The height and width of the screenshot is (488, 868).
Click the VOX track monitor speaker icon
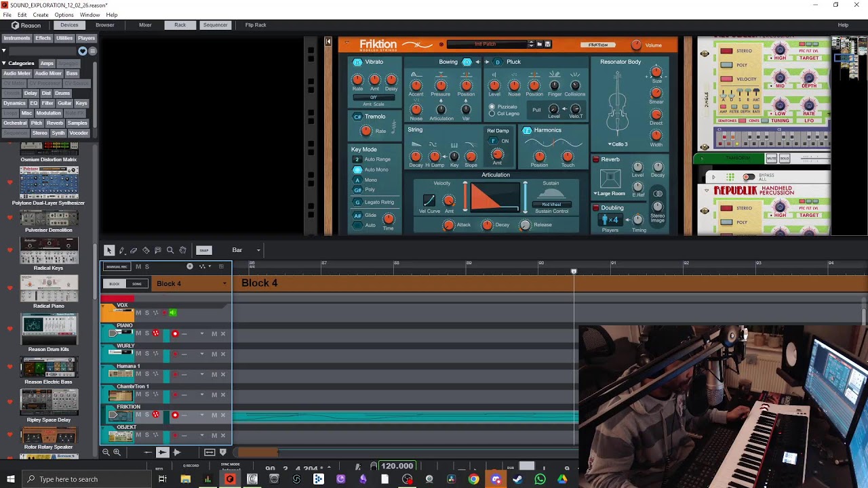click(x=173, y=312)
